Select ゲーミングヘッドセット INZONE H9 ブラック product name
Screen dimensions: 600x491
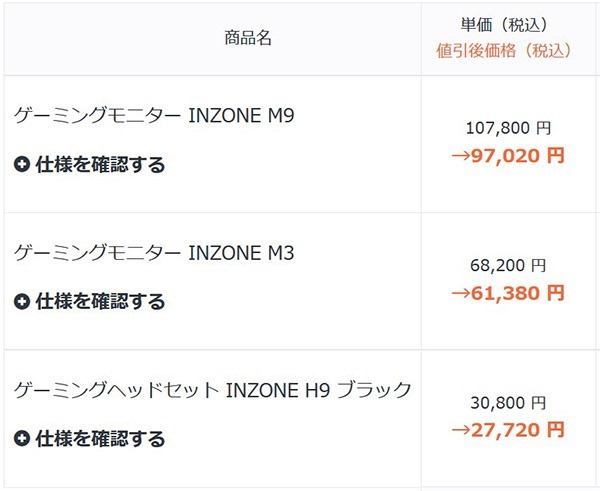pyautogui.click(x=213, y=390)
